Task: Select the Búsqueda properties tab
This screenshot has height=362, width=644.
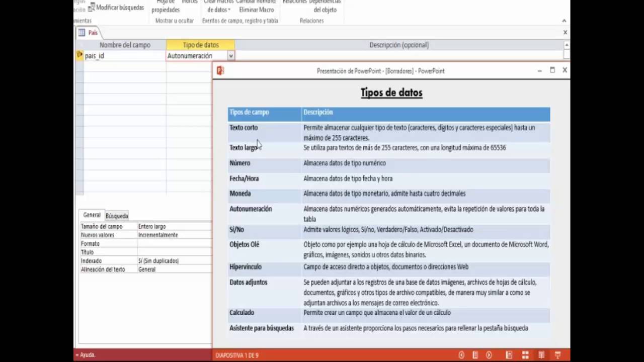Action: coord(117,216)
